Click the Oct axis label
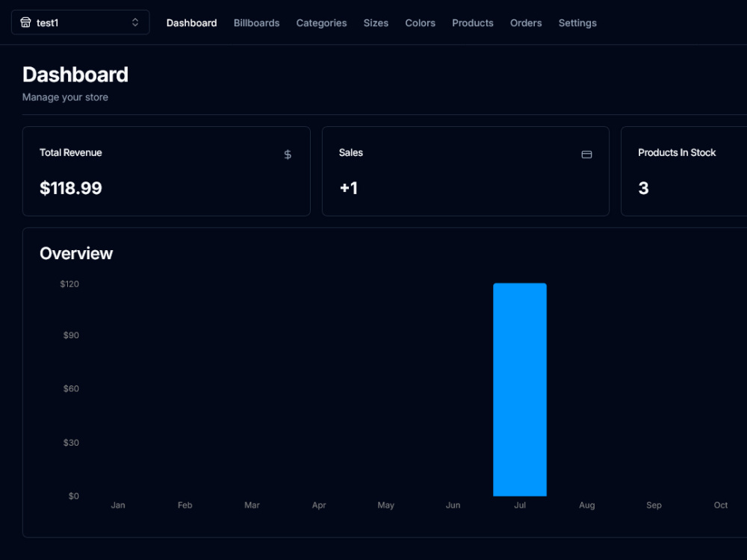This screenshot has width=747, height=560. (x=721, y=505)
